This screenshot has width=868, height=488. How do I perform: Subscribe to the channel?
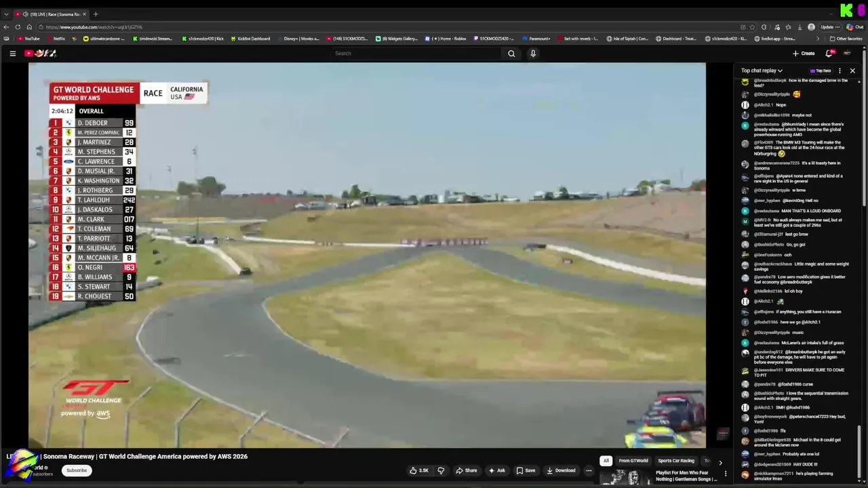(x=77, y=470)
